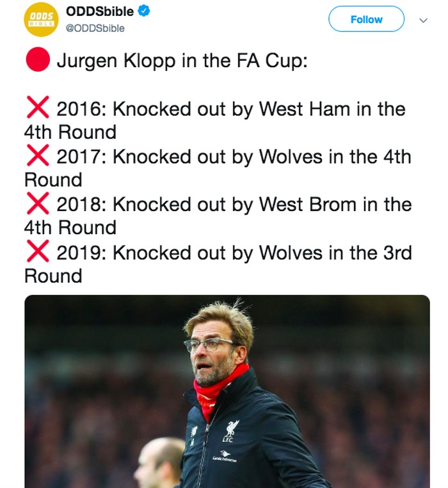Open the tweet options chevron menu

[423, 20]
